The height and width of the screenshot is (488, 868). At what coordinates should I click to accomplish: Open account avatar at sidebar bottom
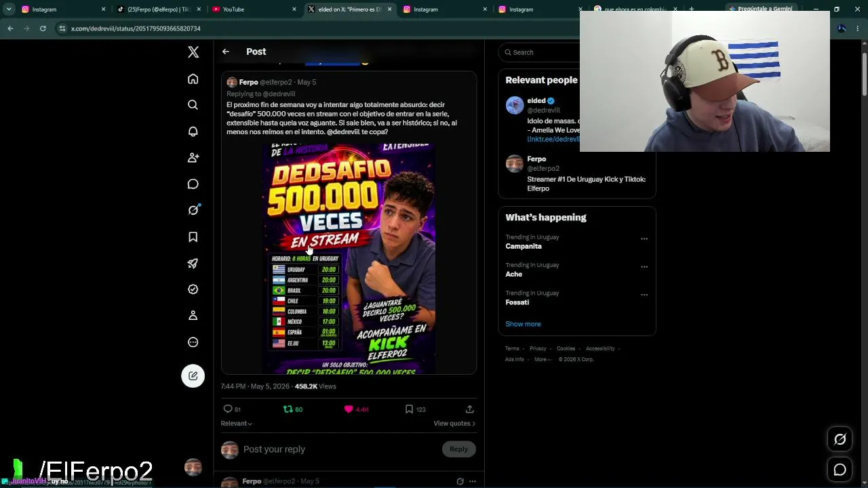tap(193, 467)
